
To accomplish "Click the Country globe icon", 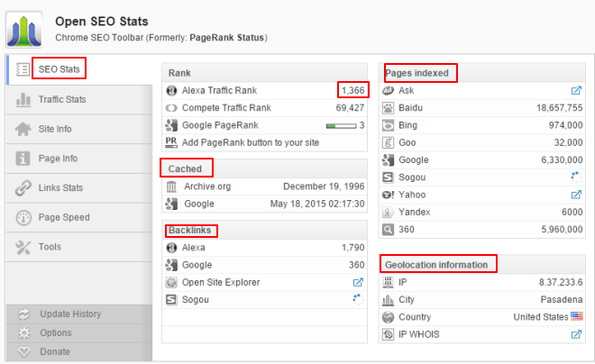I will 388,317.
